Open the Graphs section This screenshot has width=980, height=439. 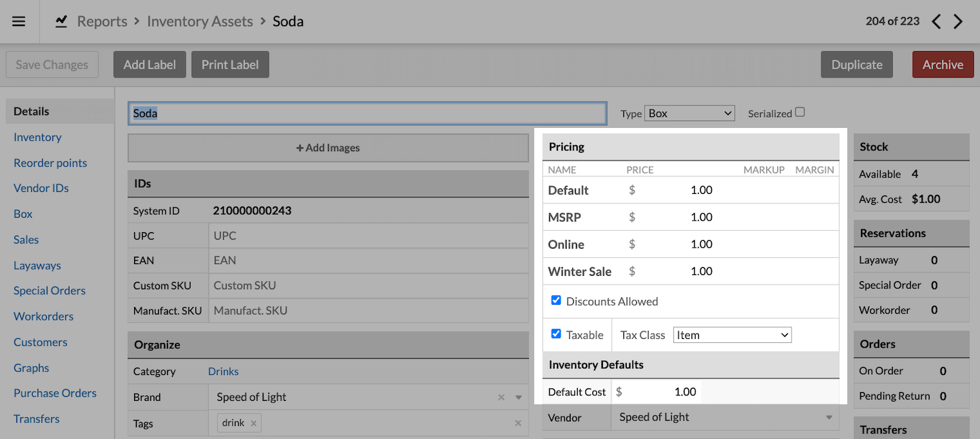31,368
